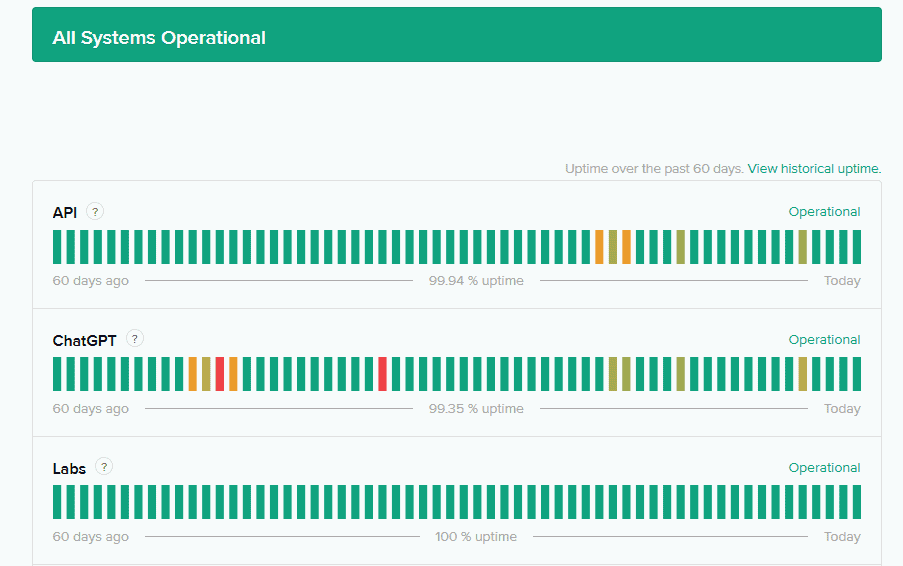The image size is (903, 566).
Task: Select today's bar in the API row
Action: [857, 247]
